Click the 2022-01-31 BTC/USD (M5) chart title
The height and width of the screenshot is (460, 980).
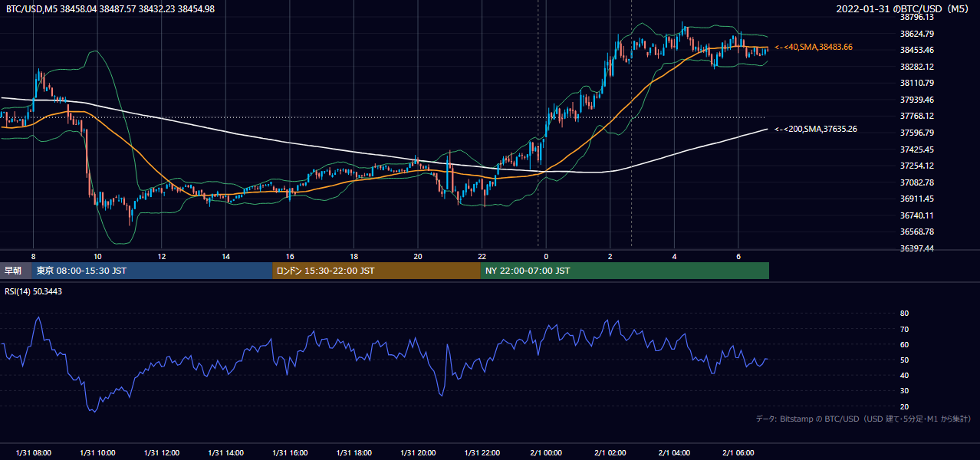point(903,8)
